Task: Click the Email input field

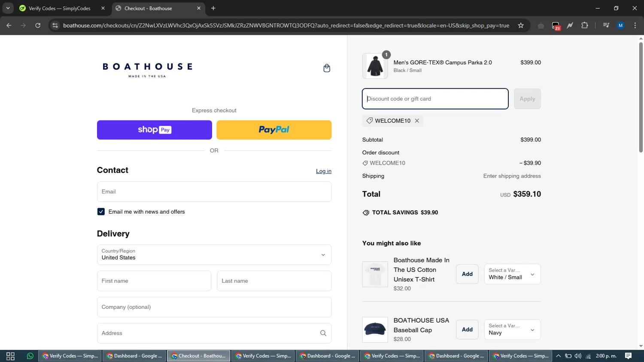Action: (214, 192)
